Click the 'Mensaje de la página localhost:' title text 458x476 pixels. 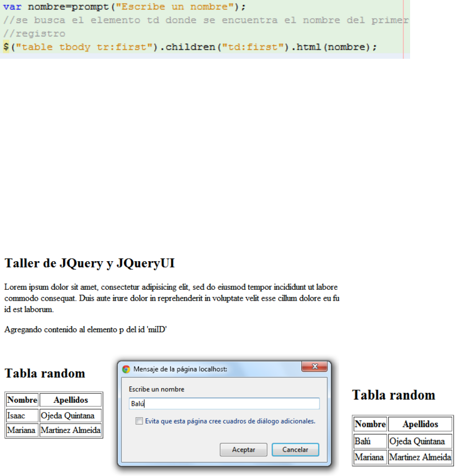tap(180, 369)
